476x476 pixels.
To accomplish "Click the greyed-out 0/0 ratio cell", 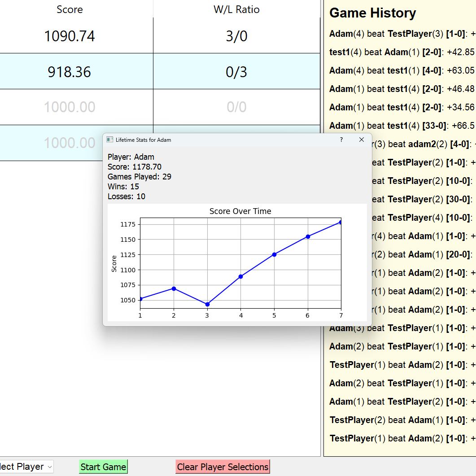I will pos(236,107).
